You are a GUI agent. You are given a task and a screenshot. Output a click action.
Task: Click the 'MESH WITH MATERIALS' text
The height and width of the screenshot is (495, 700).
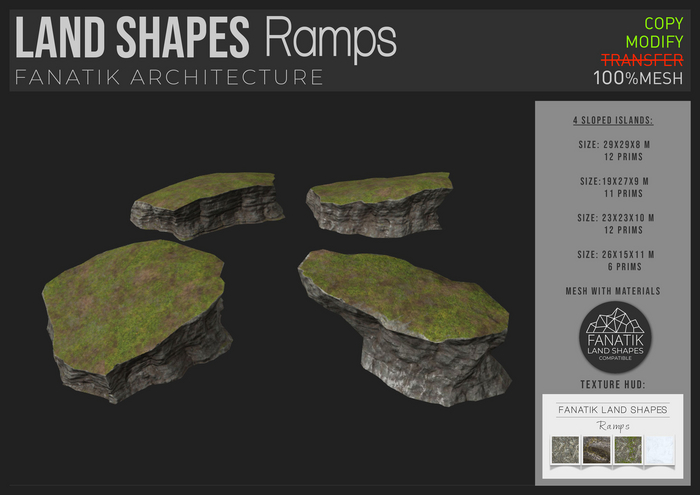point(612,291)
